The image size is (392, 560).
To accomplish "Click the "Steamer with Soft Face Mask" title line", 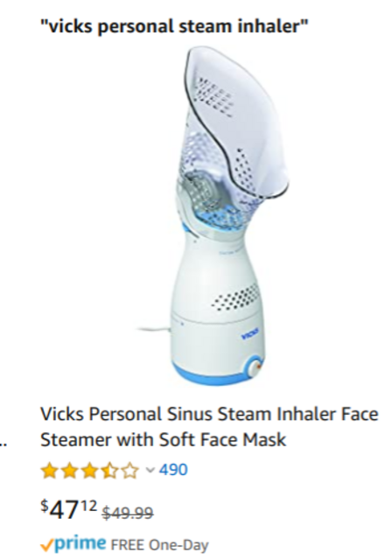I will (x=163, y=439).
